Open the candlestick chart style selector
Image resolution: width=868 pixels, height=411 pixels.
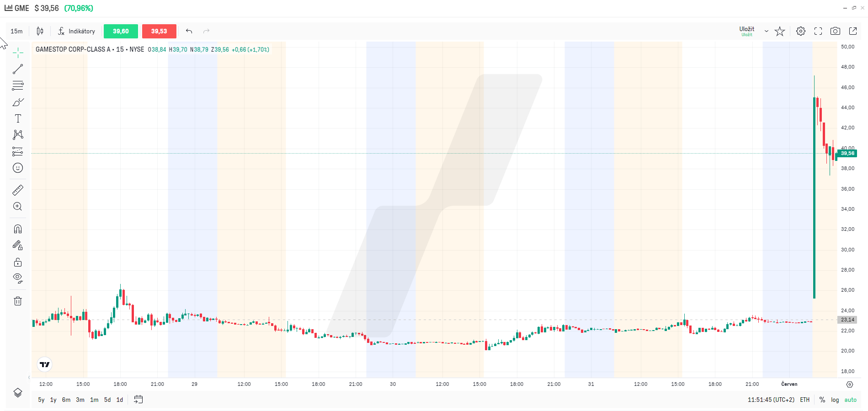40,31
